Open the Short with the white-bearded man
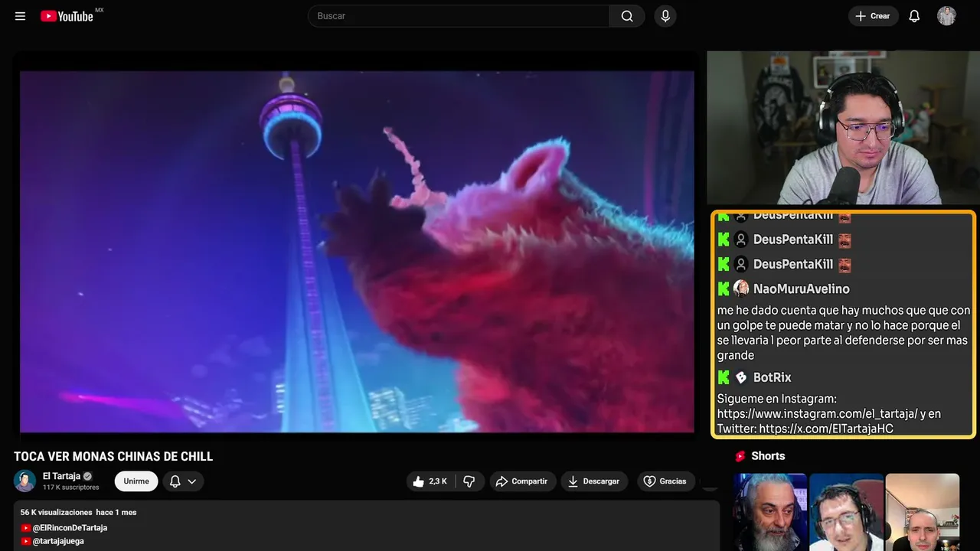Image resolution: width=980 pixels, height=551 pixels. point(770,512)
